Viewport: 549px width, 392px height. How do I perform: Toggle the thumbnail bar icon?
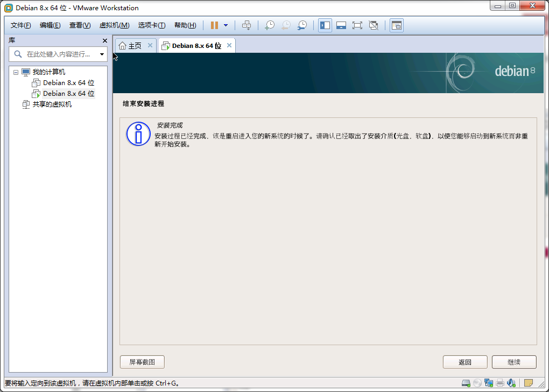[x=341, y=25]
